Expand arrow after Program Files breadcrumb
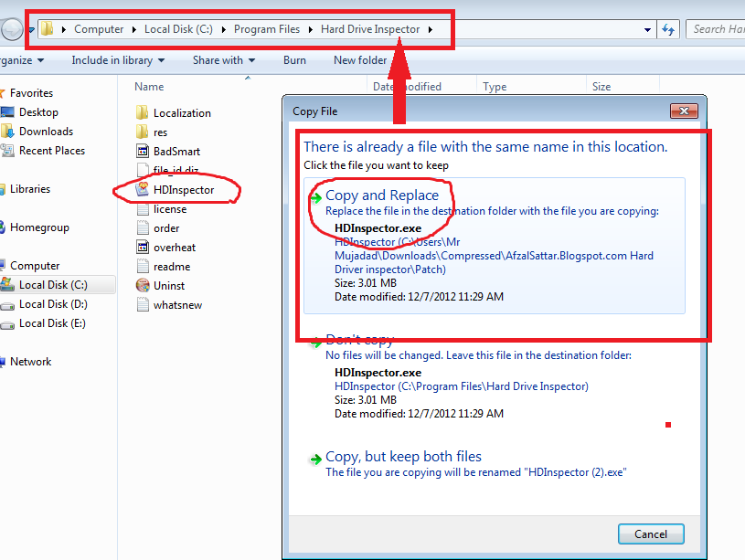 pyautogui.click(x=310, y=29)
